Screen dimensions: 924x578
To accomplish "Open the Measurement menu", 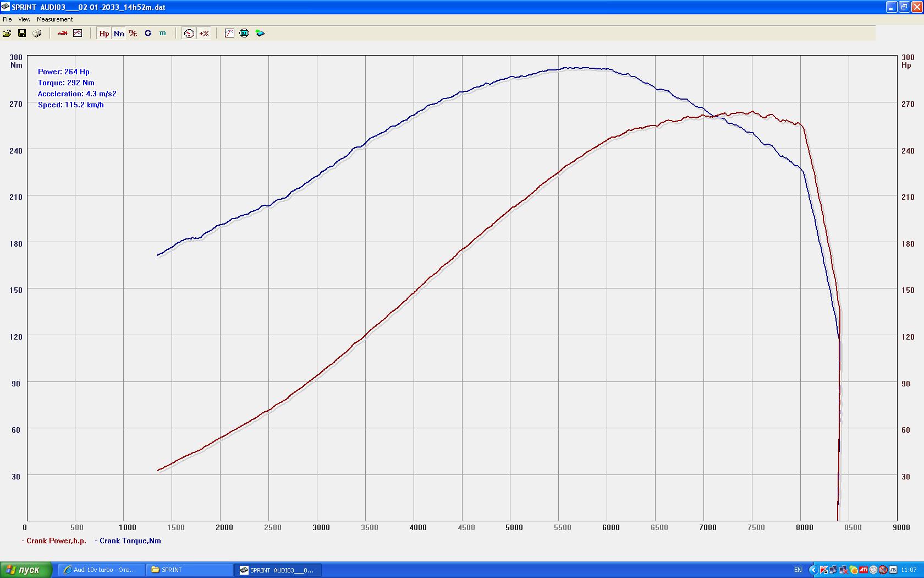I will click(54, 19).
